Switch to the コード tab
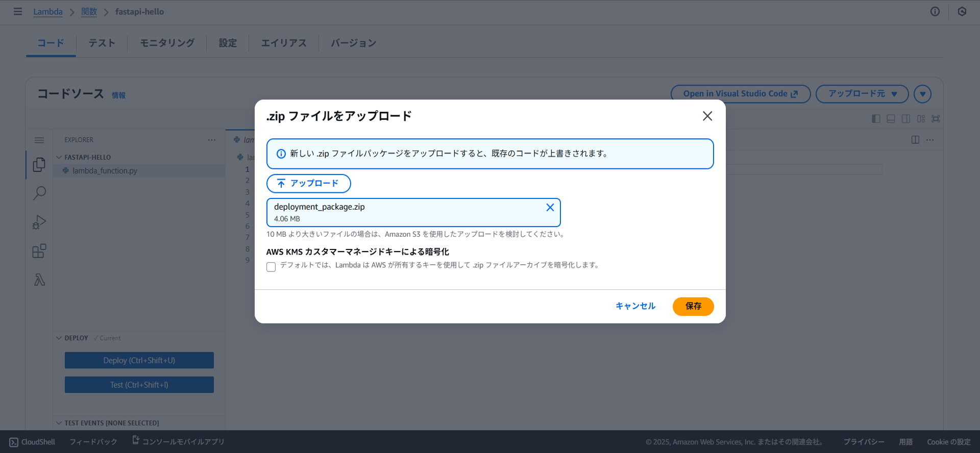This screenshot has width=980, height=453. [x=51, y=43]
